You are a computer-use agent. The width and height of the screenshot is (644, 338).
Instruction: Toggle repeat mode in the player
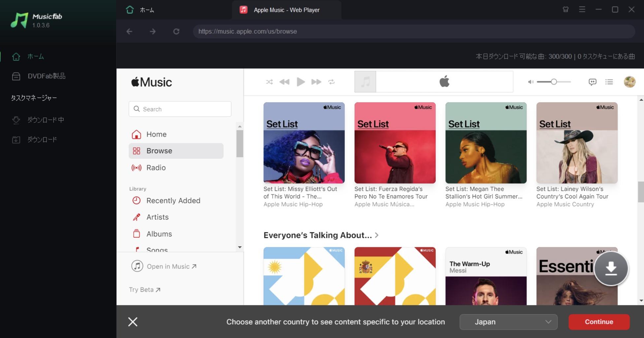click(331, 82)
